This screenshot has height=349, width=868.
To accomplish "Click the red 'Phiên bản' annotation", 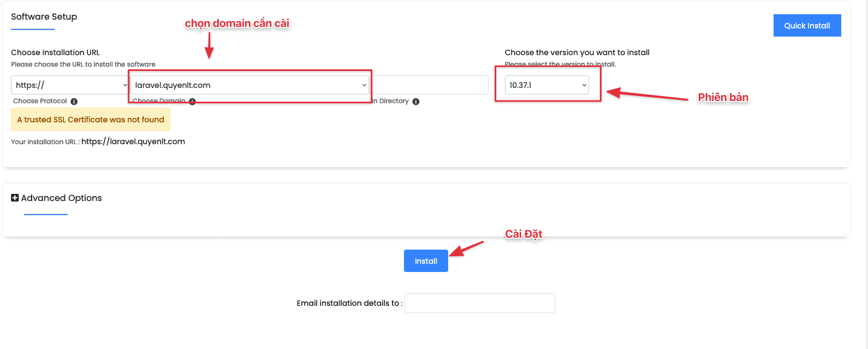I will (x=723, y=97).
